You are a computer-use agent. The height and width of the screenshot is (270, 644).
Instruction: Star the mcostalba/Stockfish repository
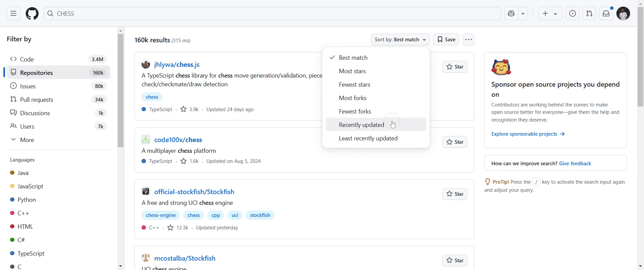(455, 261)
